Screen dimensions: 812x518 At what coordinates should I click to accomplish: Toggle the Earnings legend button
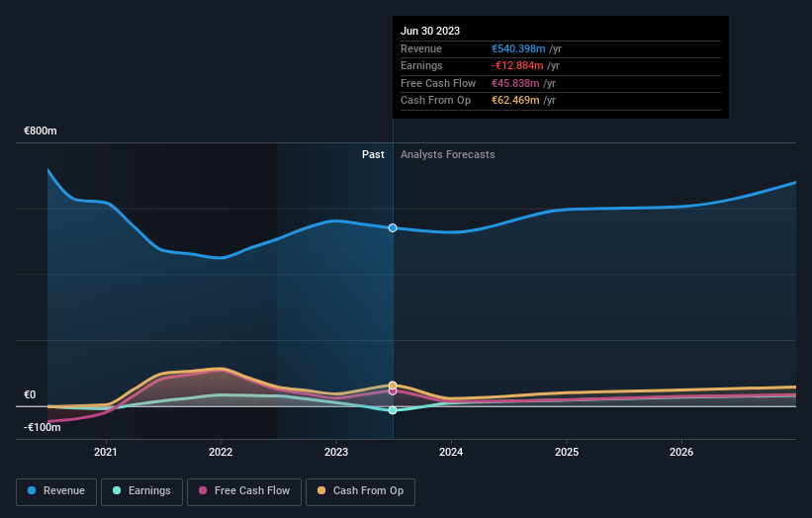[141, 491]
